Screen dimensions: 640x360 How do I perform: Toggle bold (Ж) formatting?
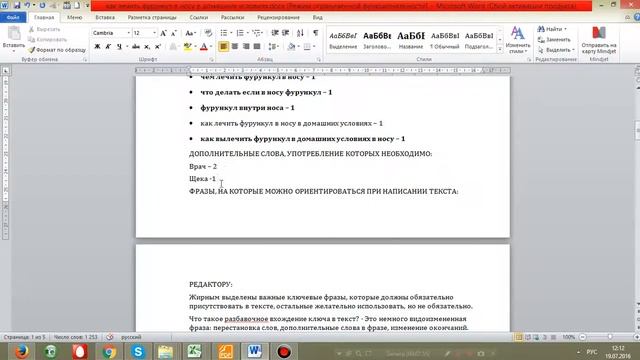pos(98,47)
